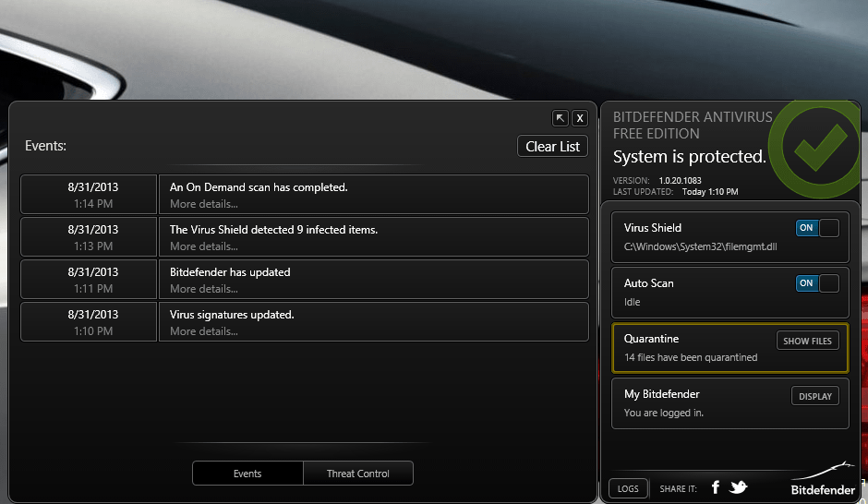This screenshot has width=868, height=504.
Task: Click 'BITDEFENDER ANTIVIRUS FREE EDITION' title
Action: pyautogui.click(x=693, y=125)
